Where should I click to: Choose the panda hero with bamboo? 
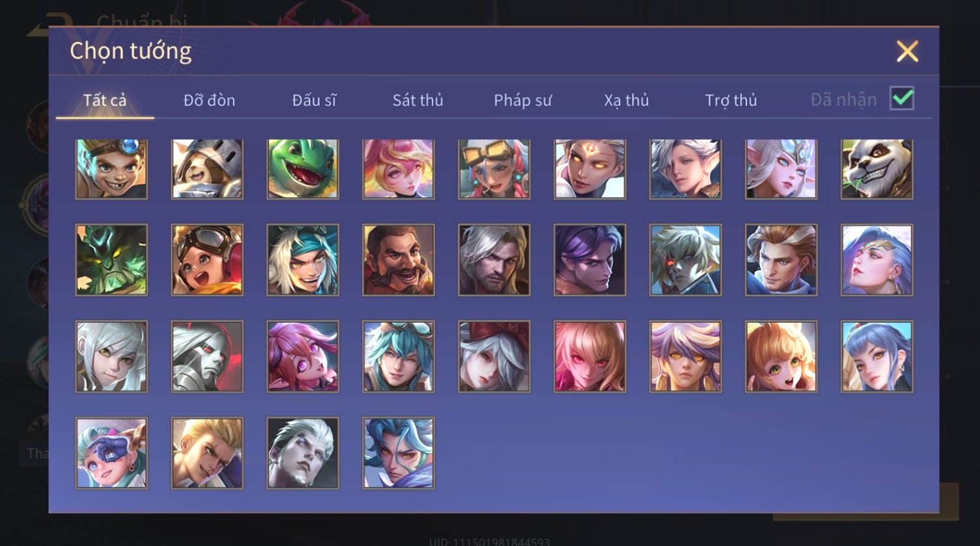tap(877, 169)
